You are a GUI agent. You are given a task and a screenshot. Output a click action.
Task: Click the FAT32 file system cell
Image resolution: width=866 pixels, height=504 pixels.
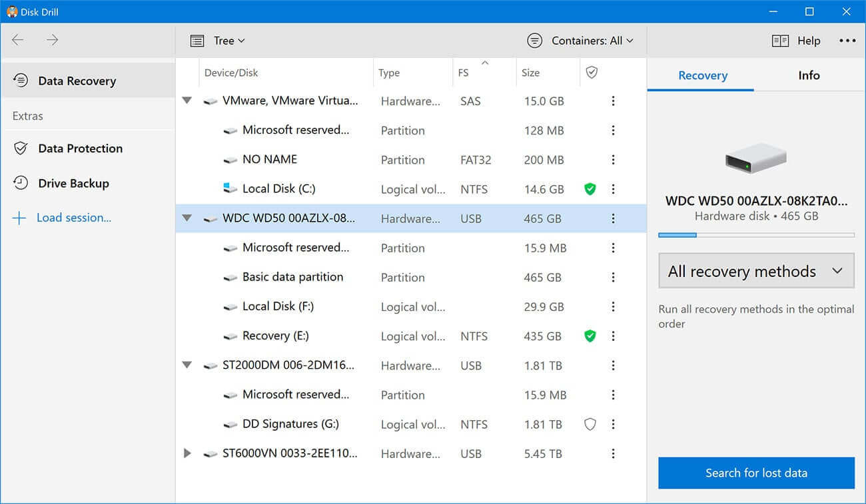(476, 160)
